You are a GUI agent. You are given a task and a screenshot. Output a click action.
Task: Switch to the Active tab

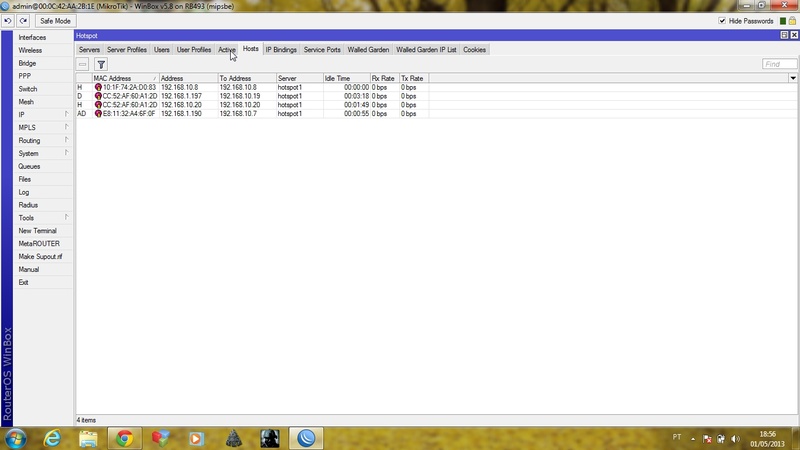(x=227, y=49)
